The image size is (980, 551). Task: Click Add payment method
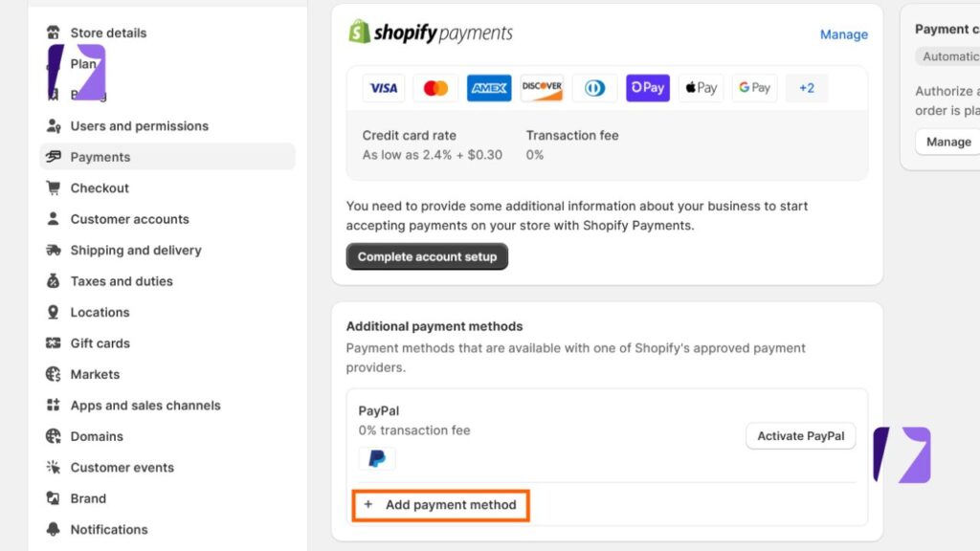point(440,504)
